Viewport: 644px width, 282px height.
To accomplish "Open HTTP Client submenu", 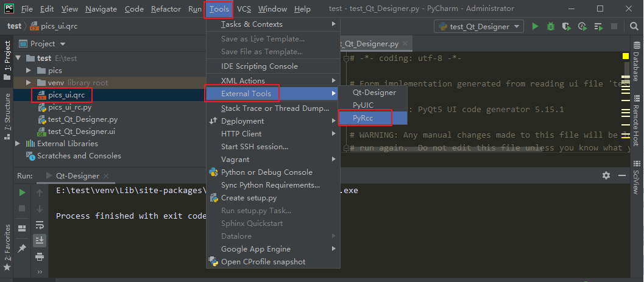I will [273, 134].
